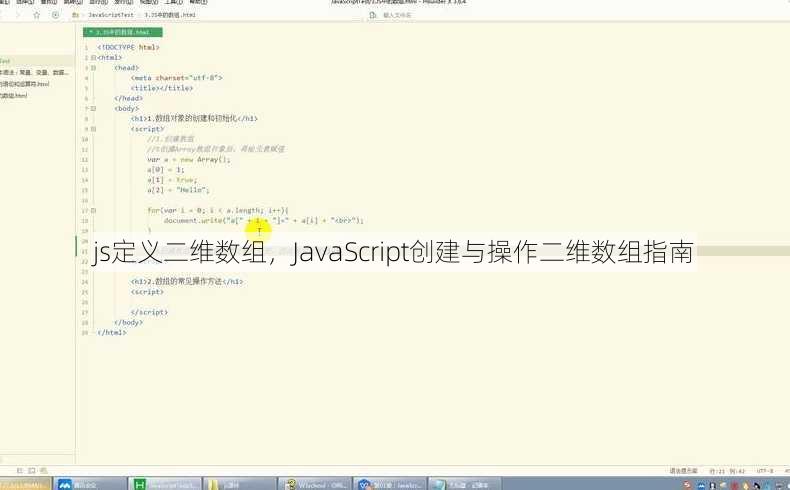790x490 pixels.
Task: Select the highlighted project folder row in sidebar
Action: coord(37,61)
